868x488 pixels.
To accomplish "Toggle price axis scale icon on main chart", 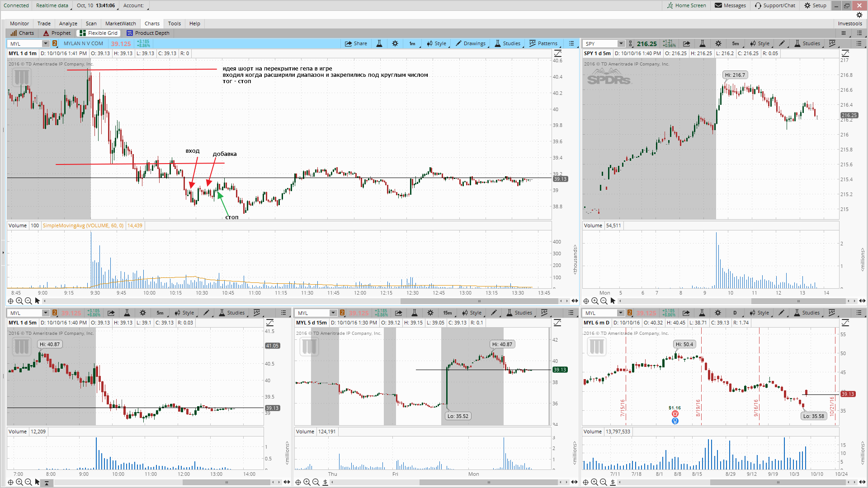I will (558, 53).
